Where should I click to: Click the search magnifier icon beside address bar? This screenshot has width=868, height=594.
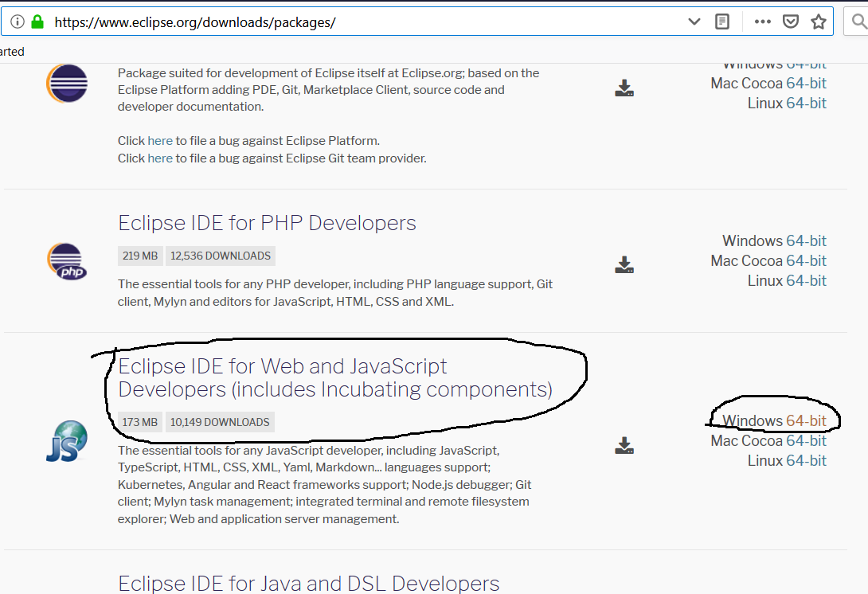click(x=859, y=21)
